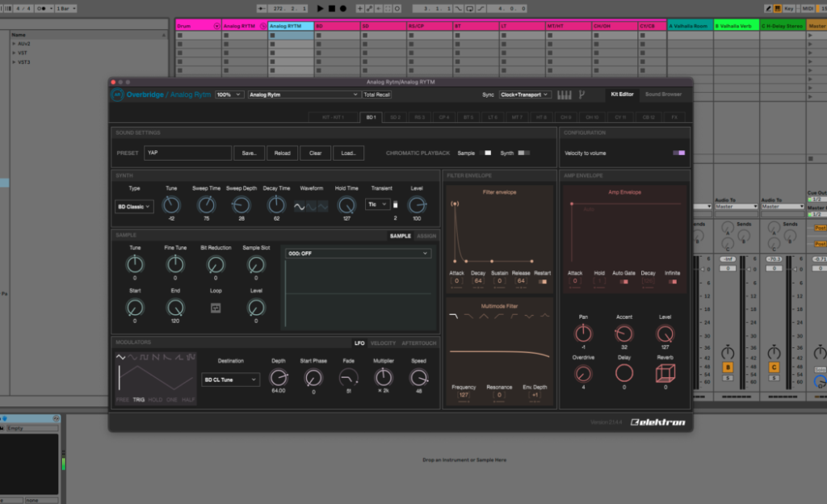This screenshot has height=504, width=827.
Task: Toggle Chromatic Playback Synth switch
Action: pyautogui.click(x=523, y=153)
